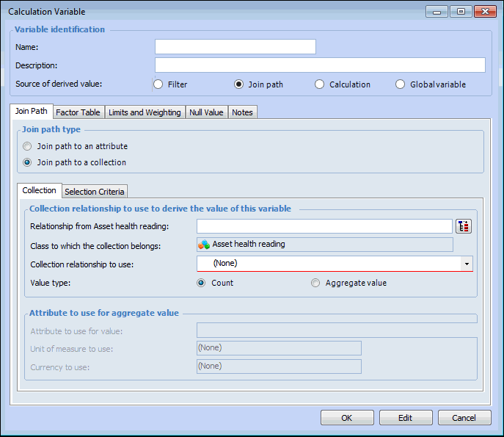Click in the Name text field
This screenshot has width=504, height=437.
coord(235,47)
